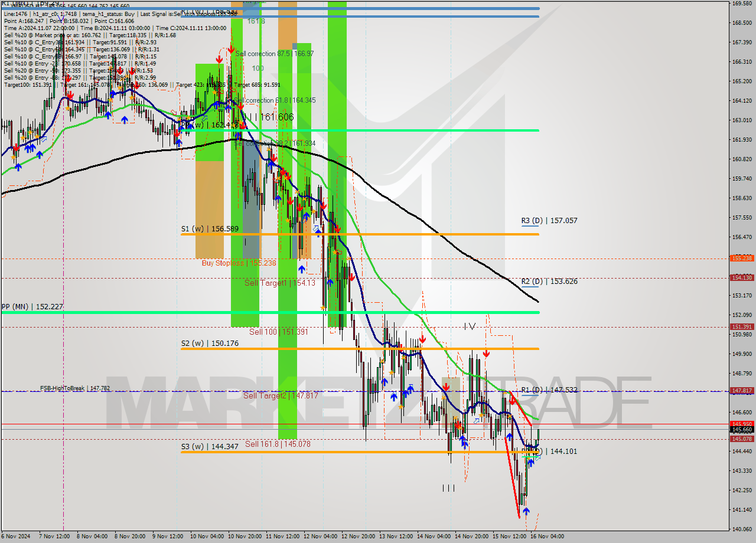756x543 pixels.
Task: Click the Sell Target1 | 154.13 label
Action: click(280, 283)
